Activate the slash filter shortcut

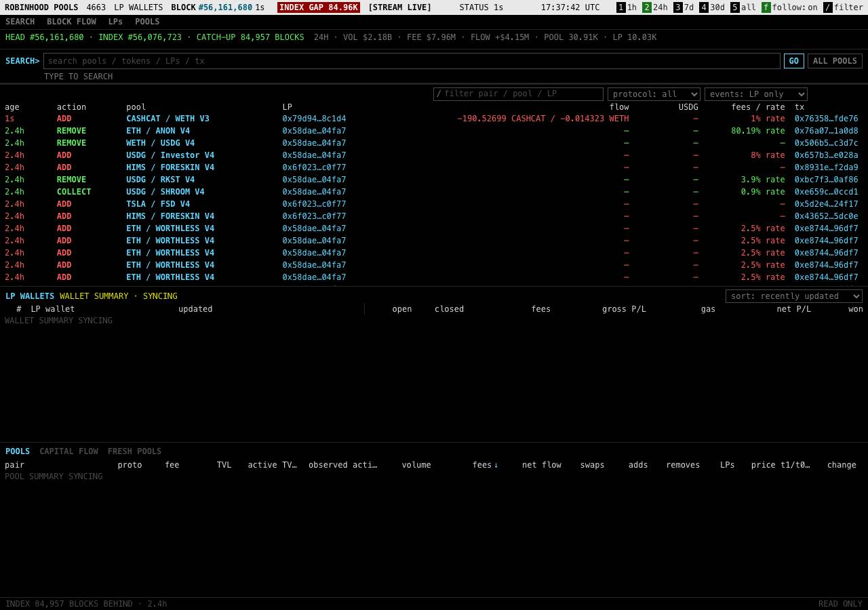pyautogui.click(x=844, y=7)
